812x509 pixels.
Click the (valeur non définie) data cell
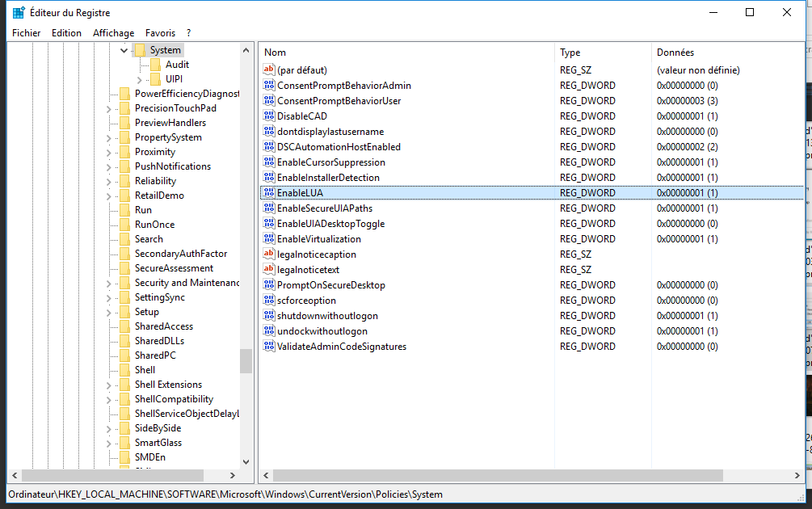coord(698,70)
